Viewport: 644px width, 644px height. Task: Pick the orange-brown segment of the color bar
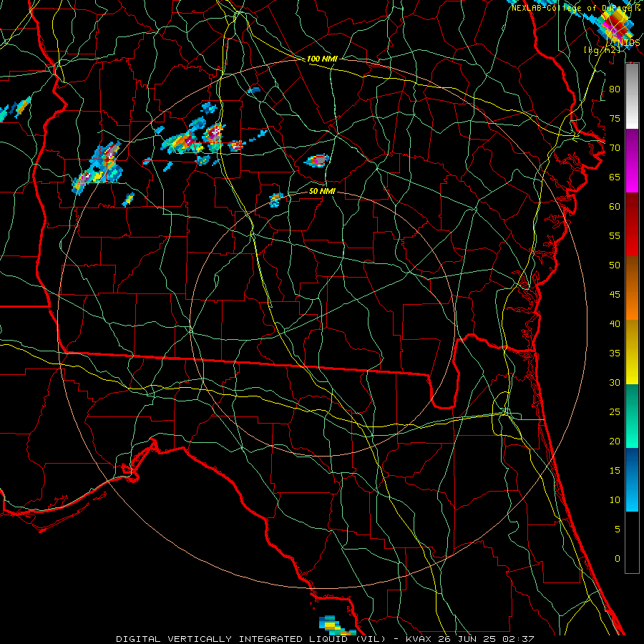pos(632,288)
